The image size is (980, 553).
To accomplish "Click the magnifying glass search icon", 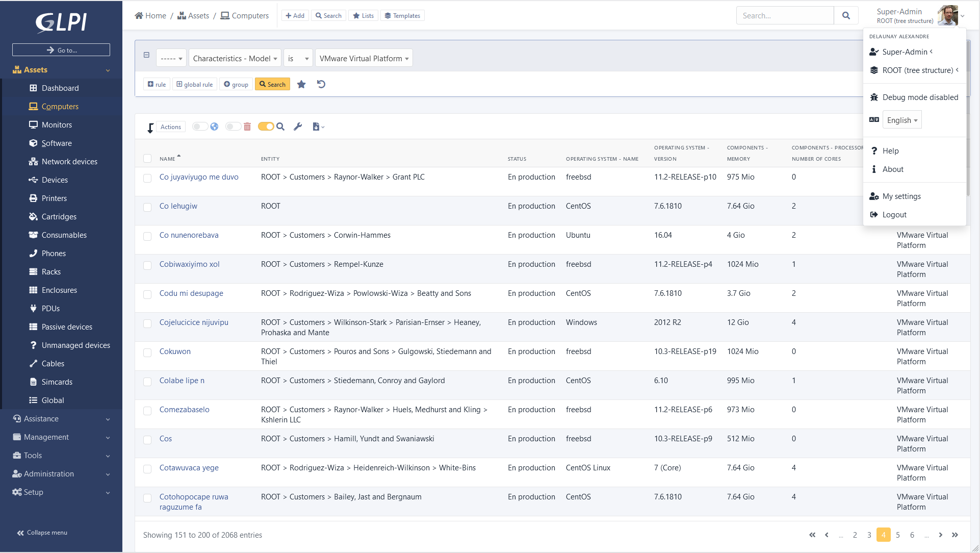I will [x=846, y=15].
